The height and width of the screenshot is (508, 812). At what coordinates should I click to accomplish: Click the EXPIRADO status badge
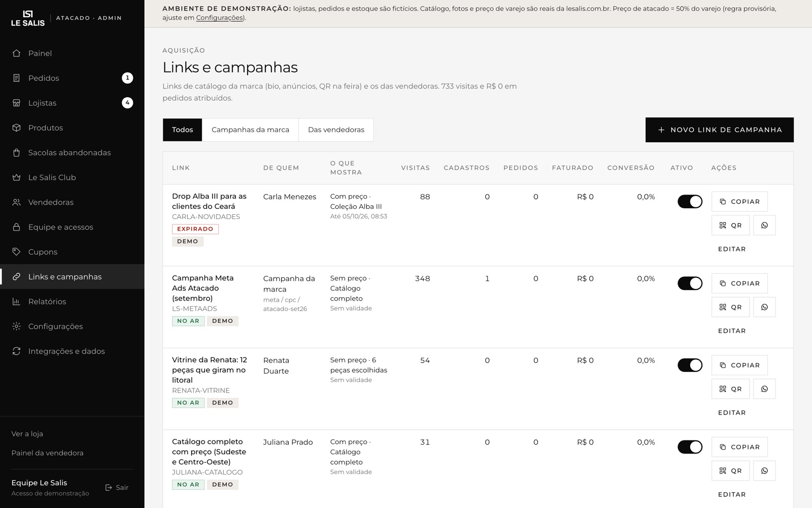coord(195,229)
